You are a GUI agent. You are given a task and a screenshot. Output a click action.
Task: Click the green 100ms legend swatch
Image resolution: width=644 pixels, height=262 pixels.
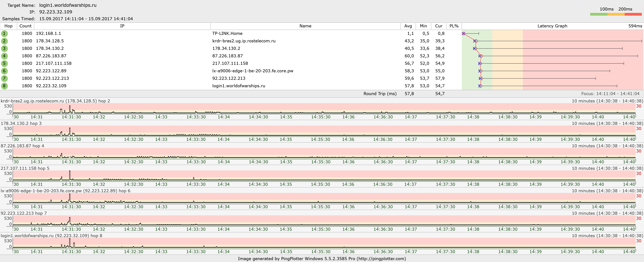(x=599, y=14)
